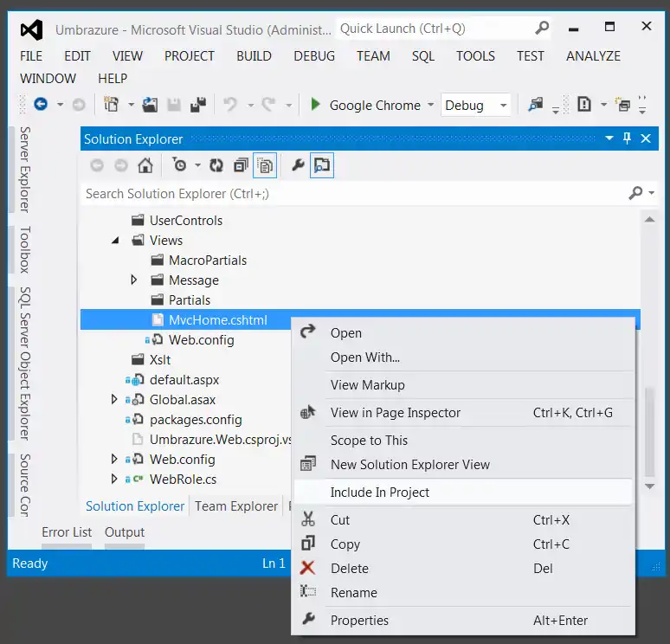
Task: Toggle Show All Files in Solution Explorer
Action: coord(265,165)
